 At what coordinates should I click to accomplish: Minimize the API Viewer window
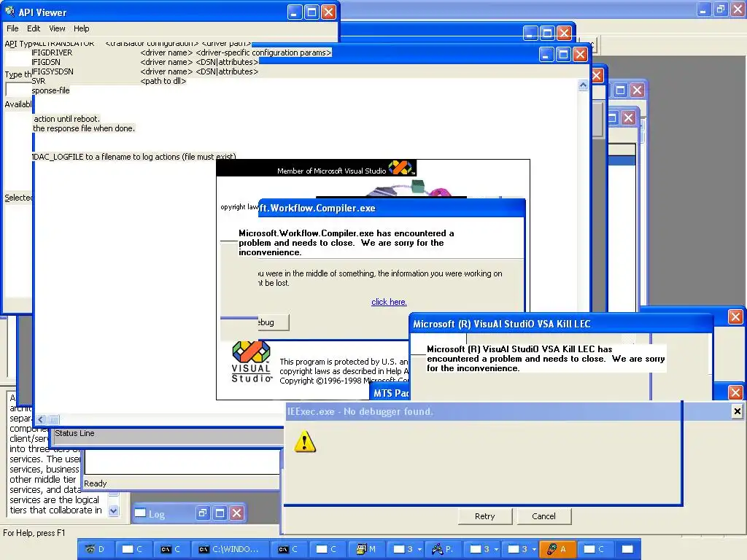[295, 12]
